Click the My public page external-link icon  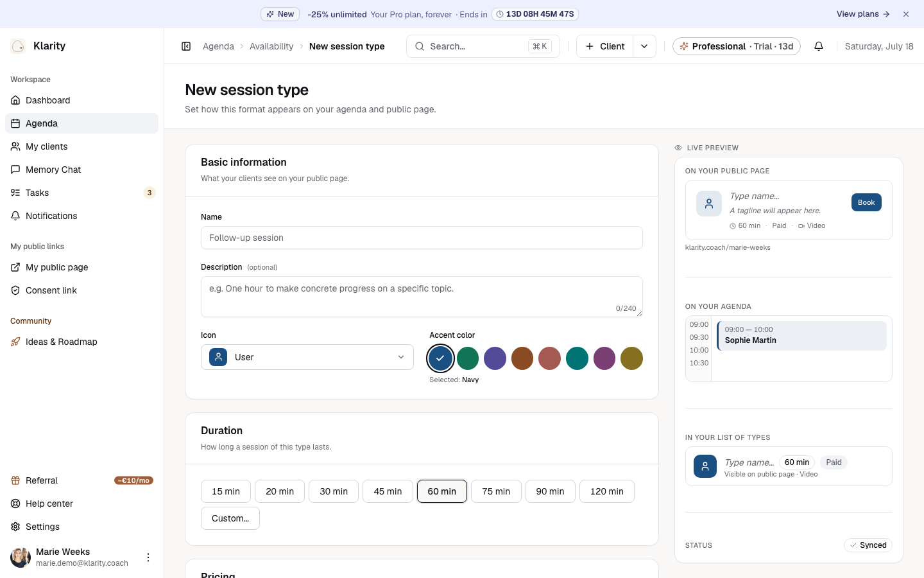(15, 267)
